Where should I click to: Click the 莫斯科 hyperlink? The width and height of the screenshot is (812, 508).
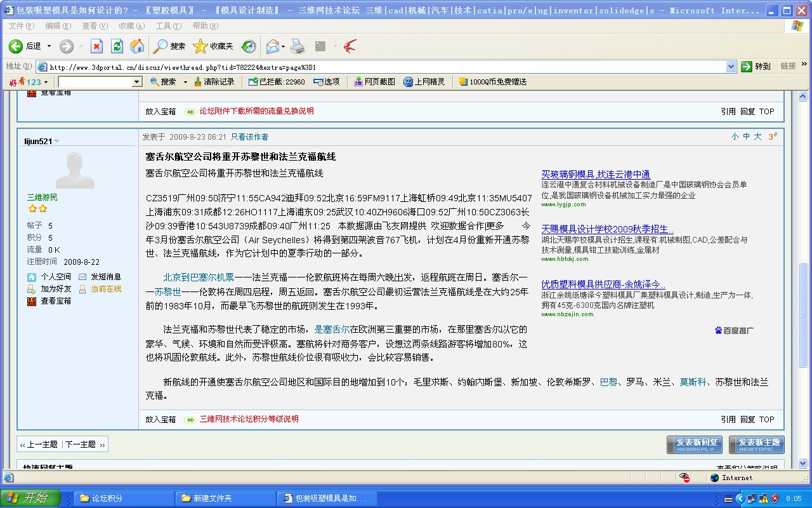coord(693,382)
